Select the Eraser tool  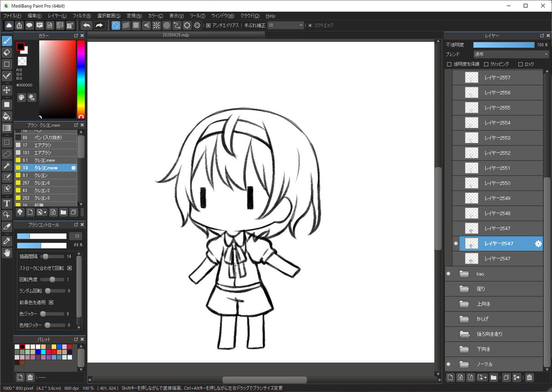7,52
